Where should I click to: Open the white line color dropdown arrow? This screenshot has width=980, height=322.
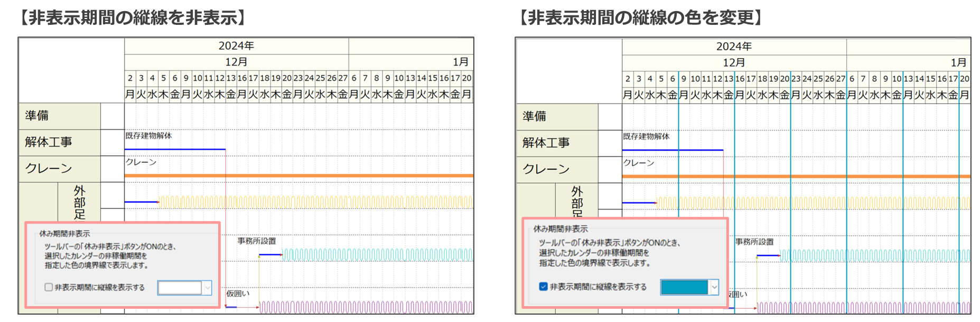207,288
